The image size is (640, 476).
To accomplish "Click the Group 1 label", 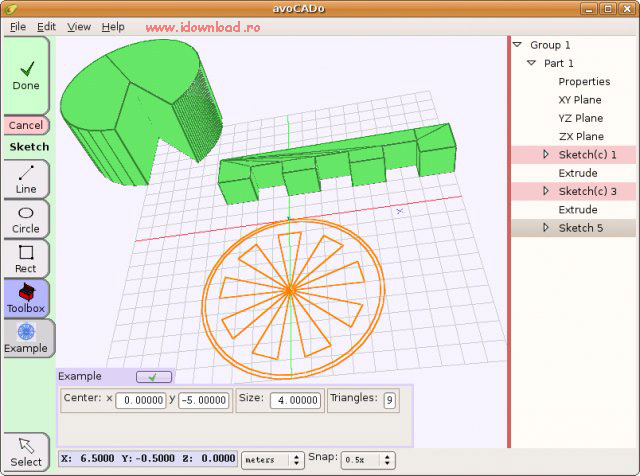I will [x=550, y=45].
